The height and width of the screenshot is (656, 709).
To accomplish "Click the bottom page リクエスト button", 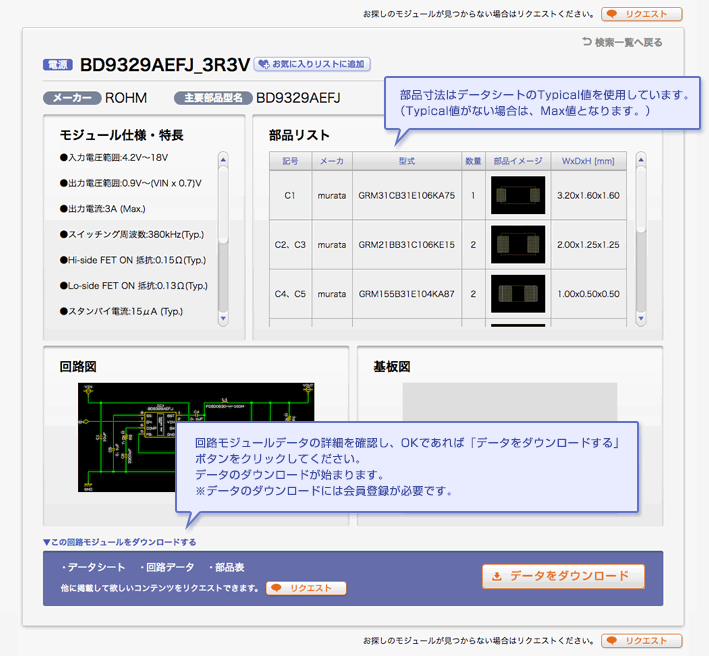I will tap(641, 641).
